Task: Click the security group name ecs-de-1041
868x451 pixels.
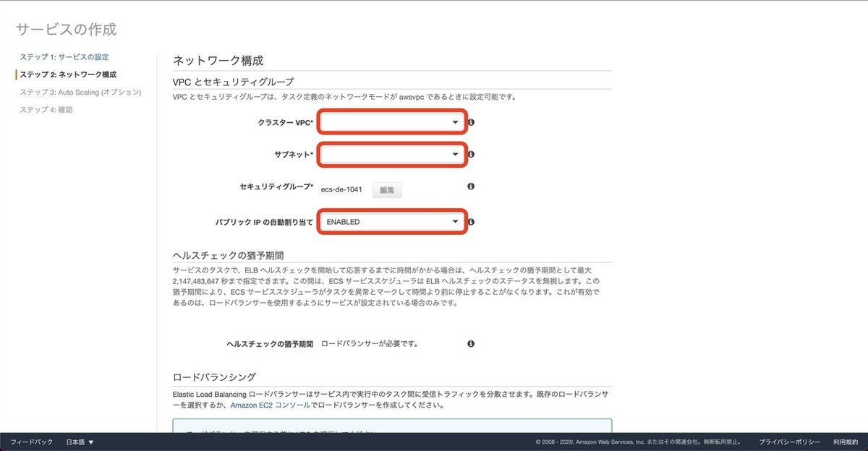Action: pyautogui.click(x=341, y=189)
